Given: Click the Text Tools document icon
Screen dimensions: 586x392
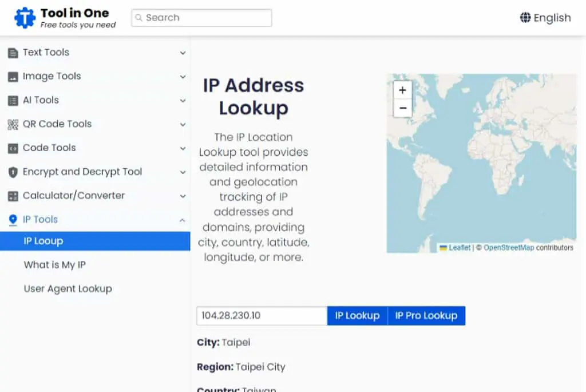Looking at the screenshot, I should [13, 53].
